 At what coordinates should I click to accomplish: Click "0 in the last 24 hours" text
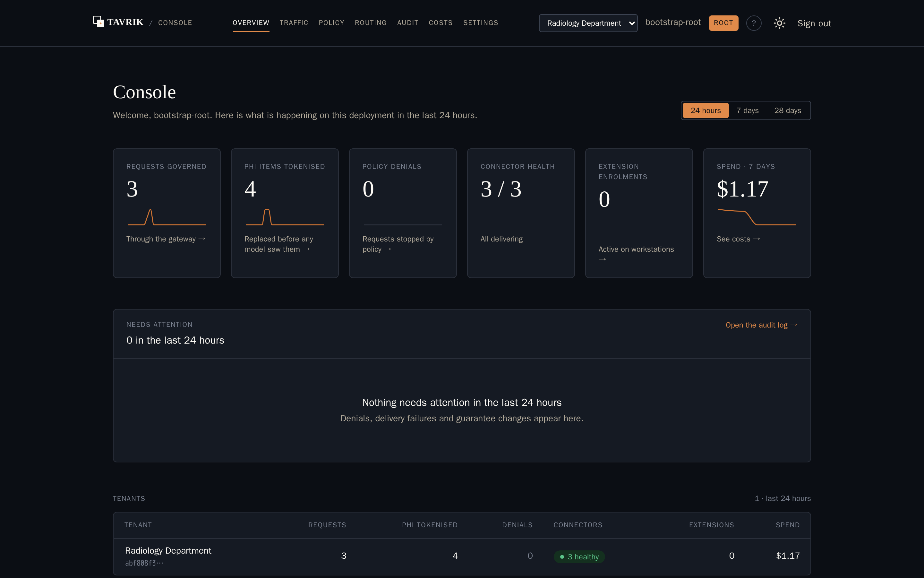point(175,340)
